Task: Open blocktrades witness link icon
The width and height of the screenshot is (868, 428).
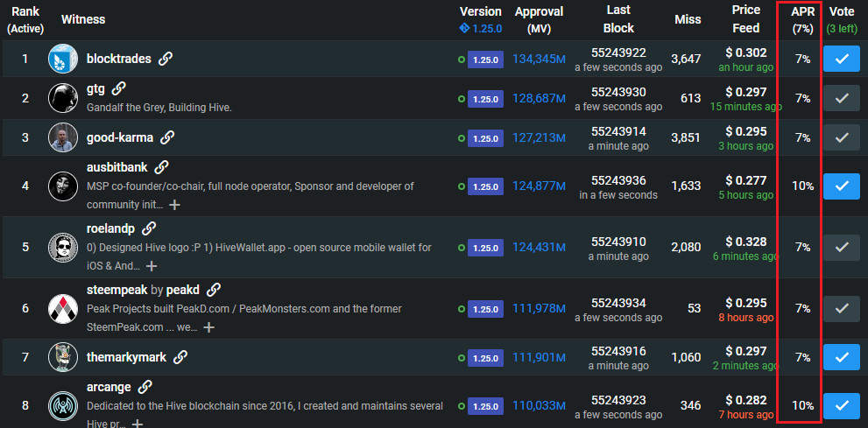Action: coord(165,59)
